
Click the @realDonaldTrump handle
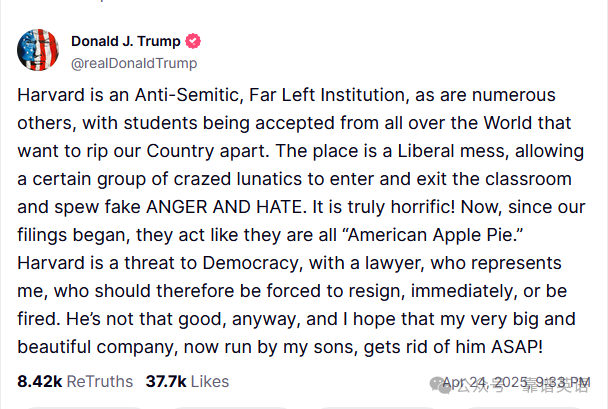[x=134, y=63]
